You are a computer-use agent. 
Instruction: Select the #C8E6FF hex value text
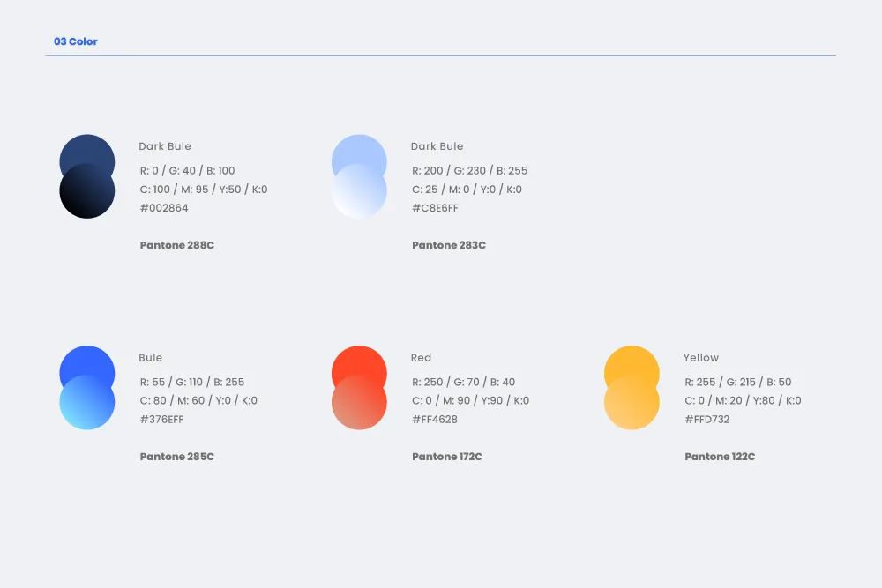pyautogui.click(x=435, y=208)
